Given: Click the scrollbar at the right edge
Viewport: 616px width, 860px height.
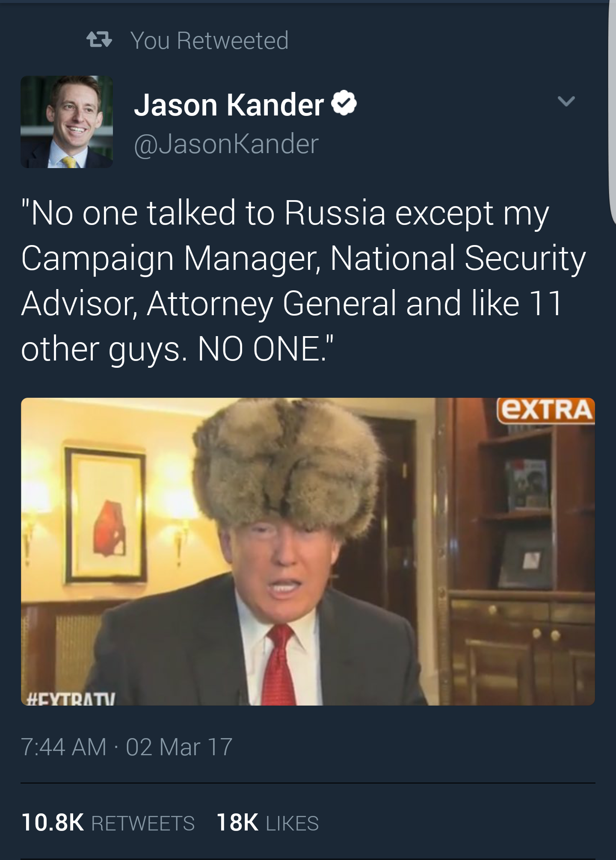Looking at the screenshot, I should tap(612, 107).
